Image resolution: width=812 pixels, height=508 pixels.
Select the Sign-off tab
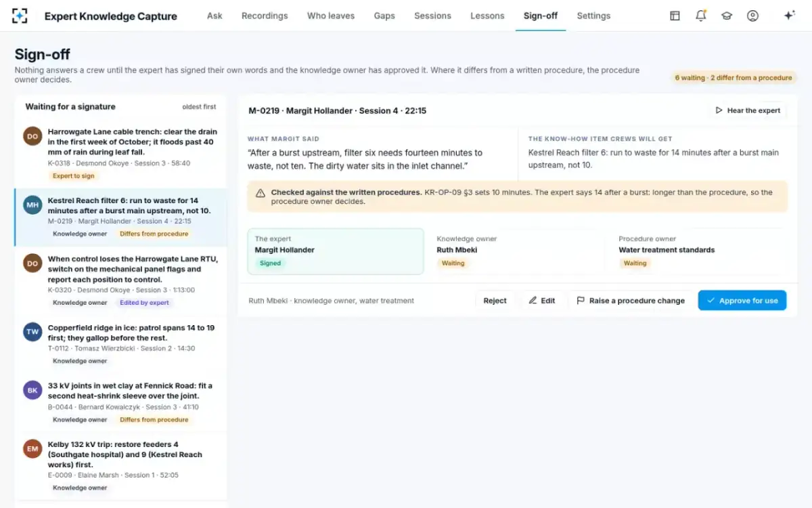541,16
